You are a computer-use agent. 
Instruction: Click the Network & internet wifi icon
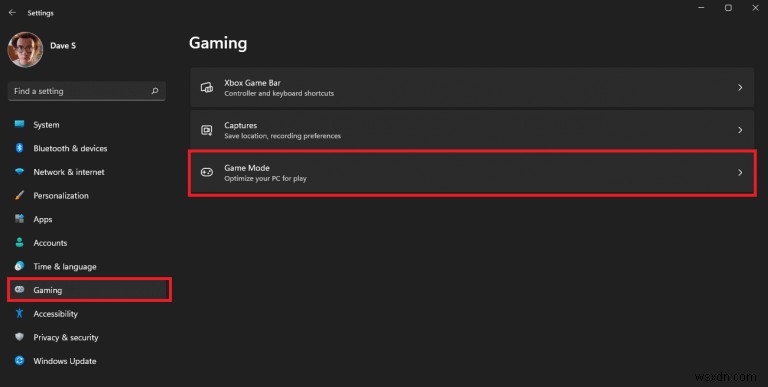(x=20, y=171)
